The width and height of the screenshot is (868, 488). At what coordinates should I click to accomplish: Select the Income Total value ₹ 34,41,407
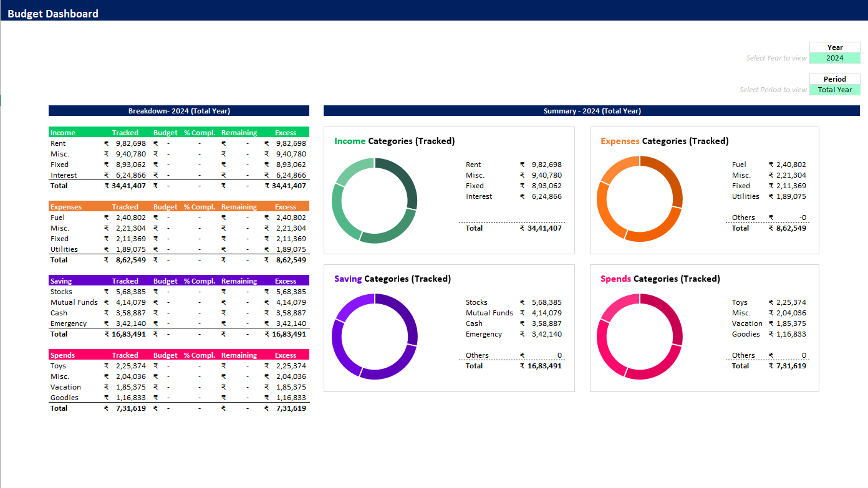pyautogui.click(x=125, y=186)
